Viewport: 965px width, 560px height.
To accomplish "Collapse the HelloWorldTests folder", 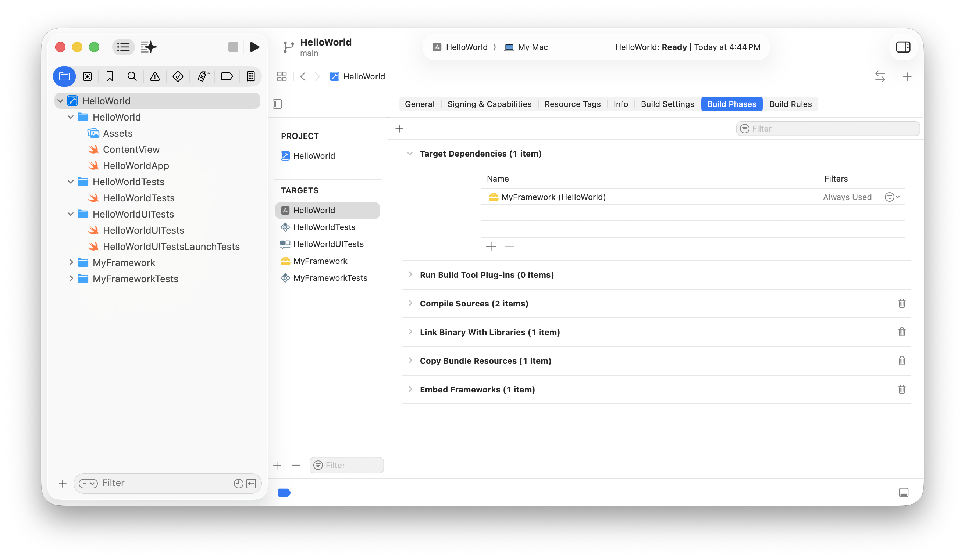I will 71,182.
